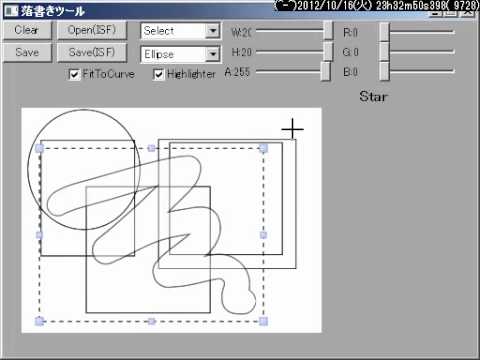Click the A alpha slider thumb
Screen dimensions: 480x360
click(x=325, y=71)
